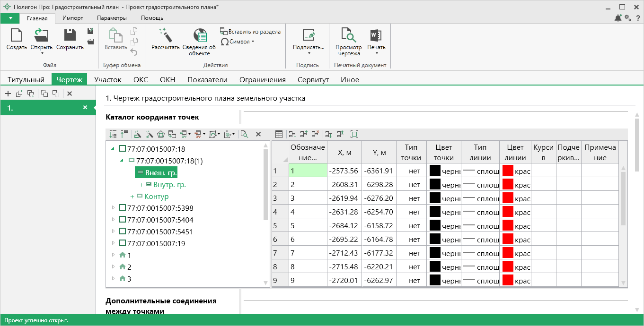Screen dimensions: 644x326
Task: Expand the 77:07:0015007:5451 tree node
Action: [x=113, y=232]
